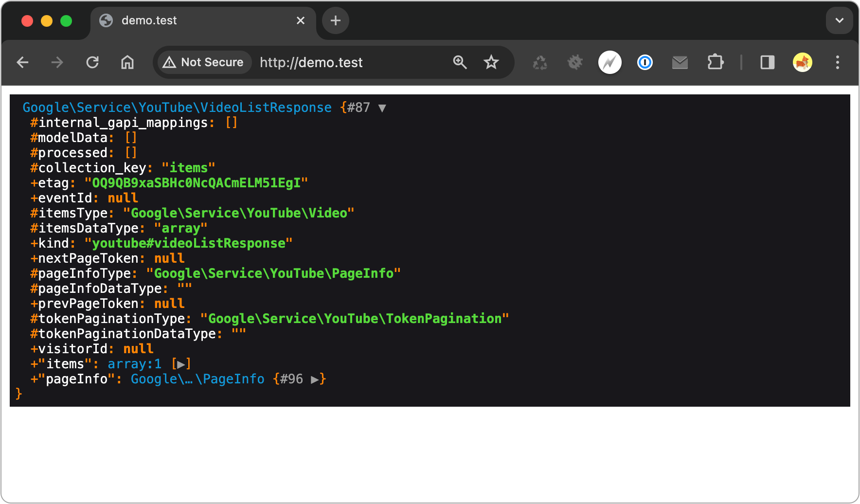The image size is (860, 504).
Task: Open the Chrome three-dot menu
Action: (x=838, y=62)
